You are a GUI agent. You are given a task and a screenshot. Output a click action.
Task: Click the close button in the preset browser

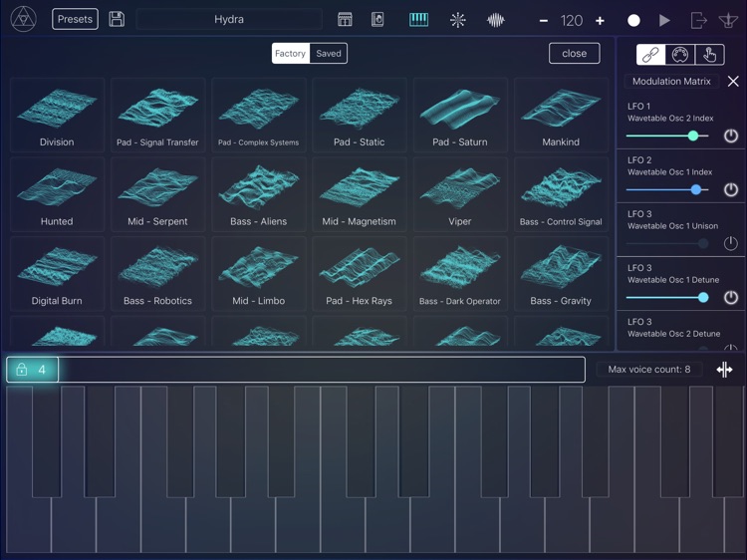(574, 54)
